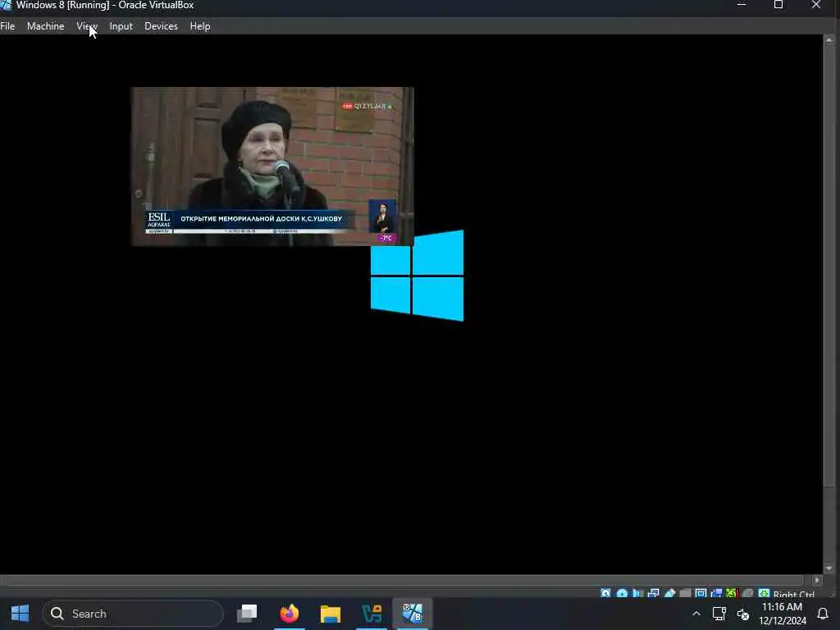Click the optical disc status icon
Viewport: 840px width, 630px height.
point(622,593)
